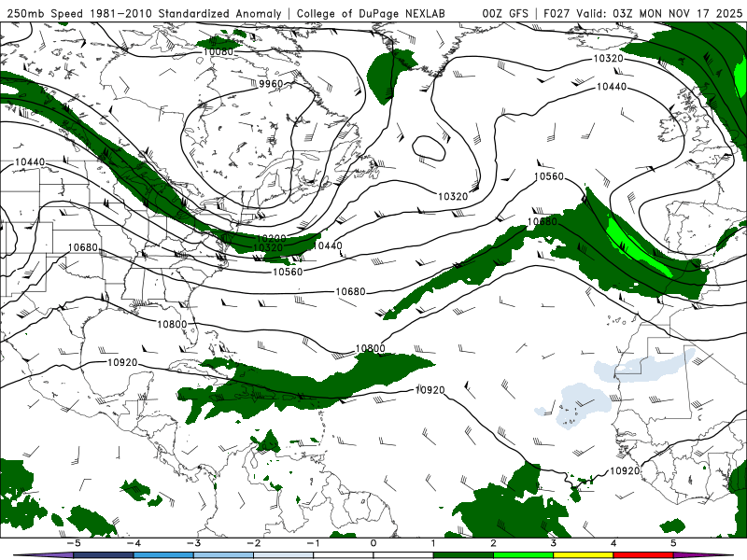Screen dimensions: 747x560
Task: Click the 10440 label over the western United States
Action: (30, 161)
